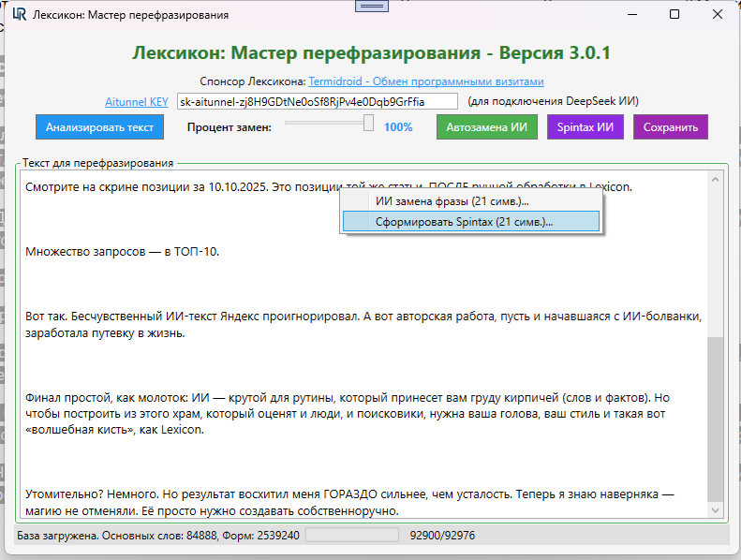741x560 pixels.
Task: Run the 'Автозамена ИИ' button
Action: [486, 126]
